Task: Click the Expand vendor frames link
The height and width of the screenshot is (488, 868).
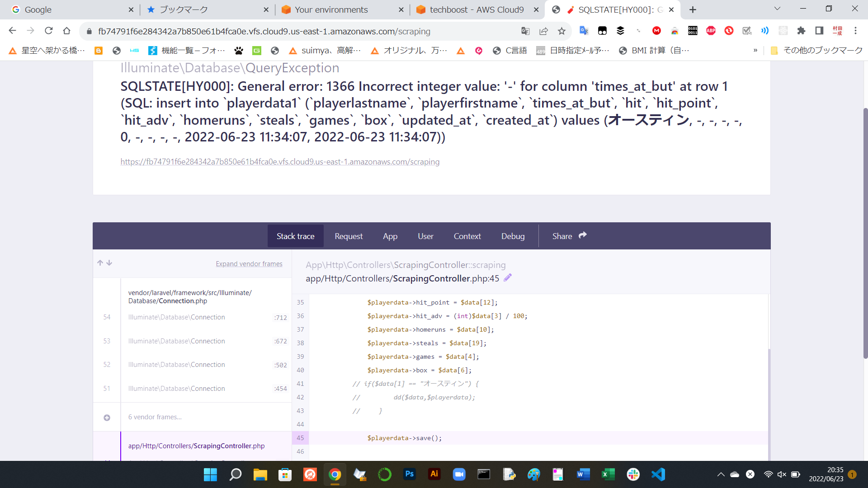Action: (x=249, y=264)
